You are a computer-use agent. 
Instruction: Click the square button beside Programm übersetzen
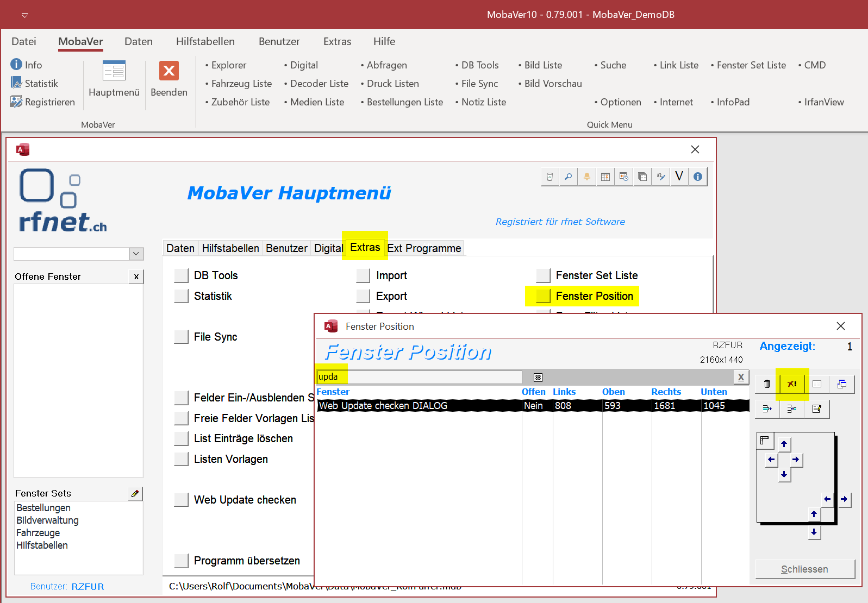click(182, 561)
